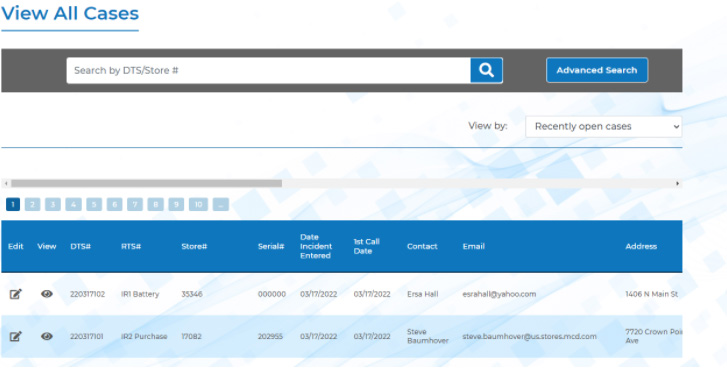
Task: Click store number 35346
Action: coord(191,294)
